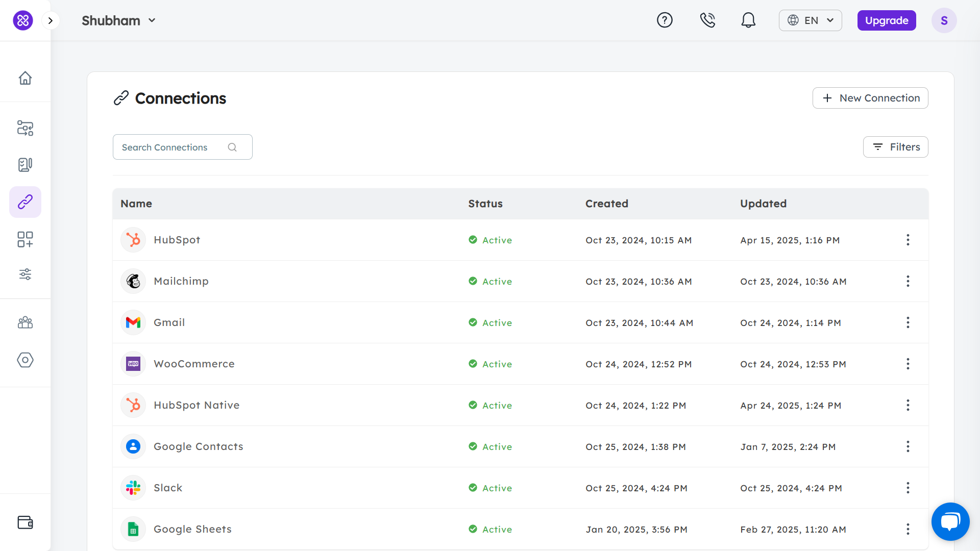
Task: Select the Google Contacts connection name
Action: click(x=199, y=446)
